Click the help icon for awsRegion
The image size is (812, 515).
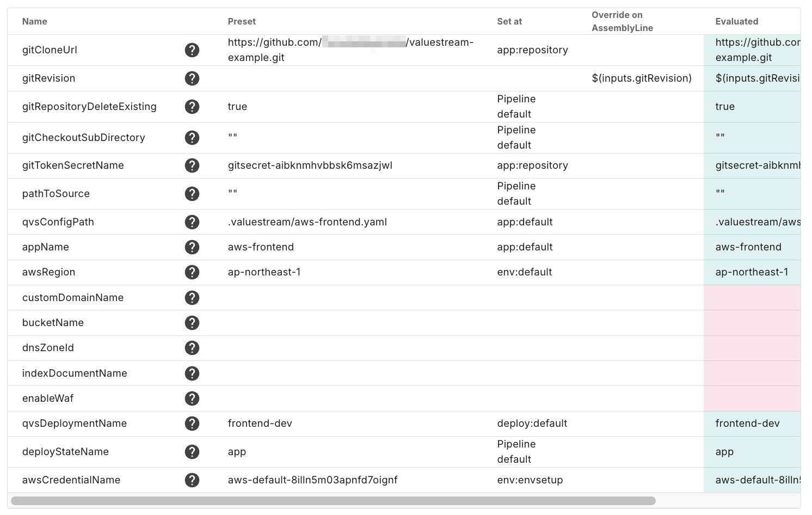click(x=192, y=272)
